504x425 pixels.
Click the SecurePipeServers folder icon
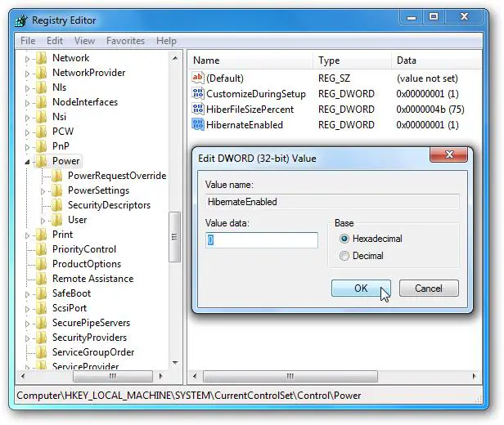42,323
